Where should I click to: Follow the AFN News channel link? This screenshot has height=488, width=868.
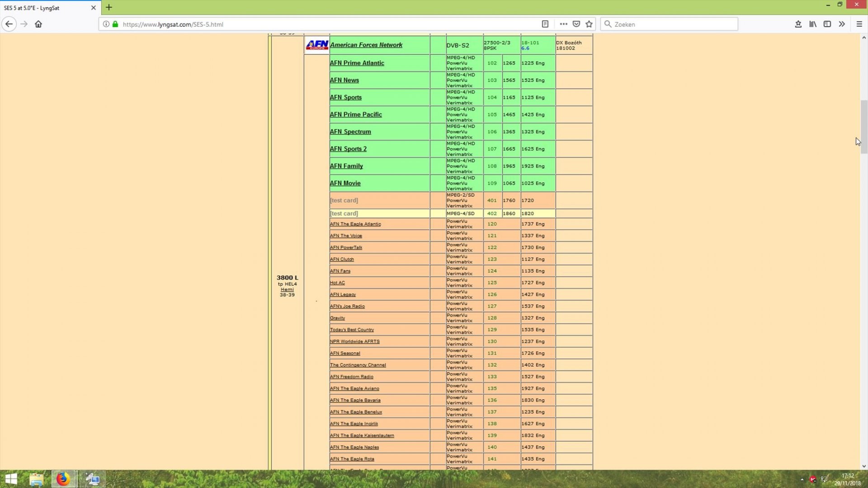[x=344, y=80]
